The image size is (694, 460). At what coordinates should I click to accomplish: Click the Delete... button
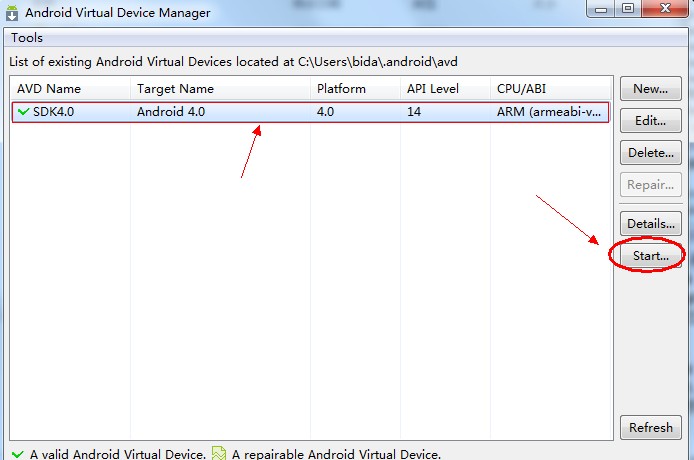click(x=650, y=153)
